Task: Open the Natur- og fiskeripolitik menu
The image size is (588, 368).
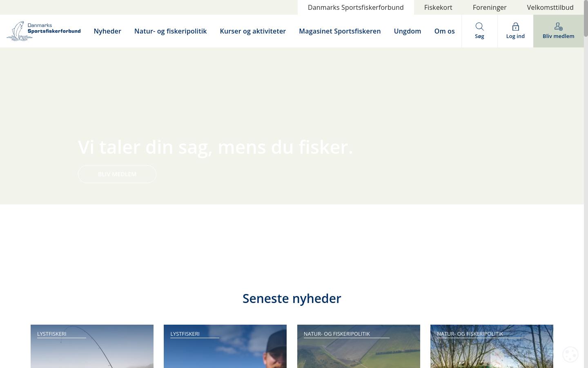Action: [x=171, y=31]
